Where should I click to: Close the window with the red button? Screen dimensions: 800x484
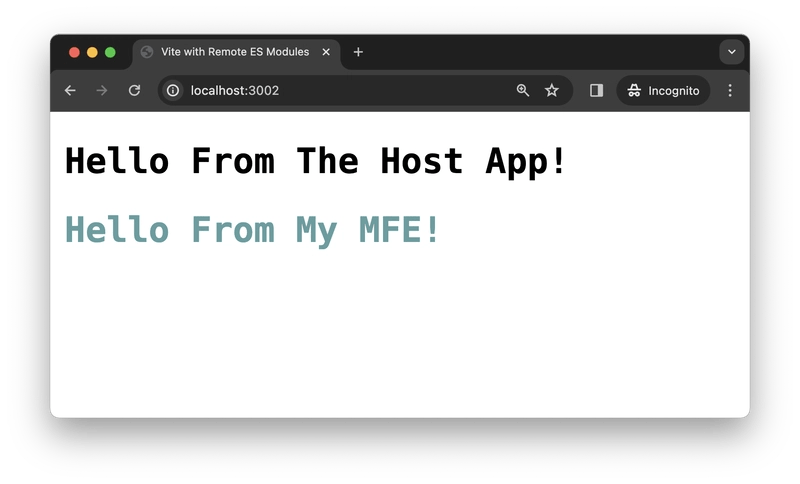(x=74, y=53)
